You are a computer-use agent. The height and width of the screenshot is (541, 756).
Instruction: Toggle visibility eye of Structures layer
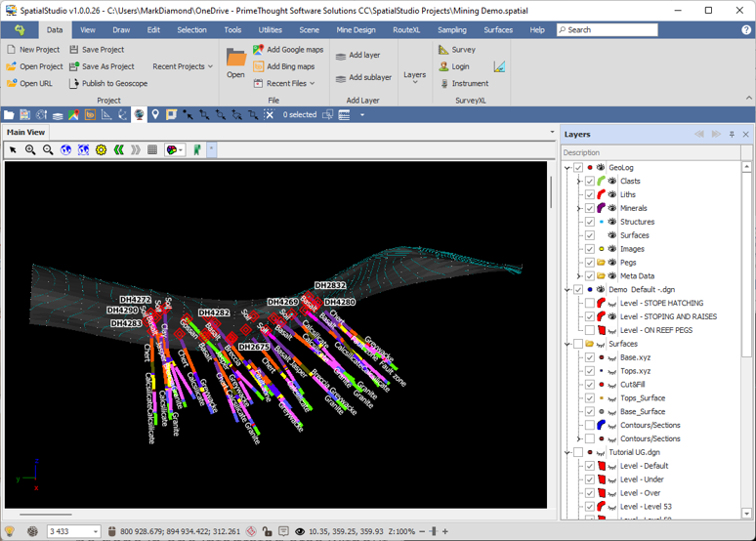(x=611, y=222)
